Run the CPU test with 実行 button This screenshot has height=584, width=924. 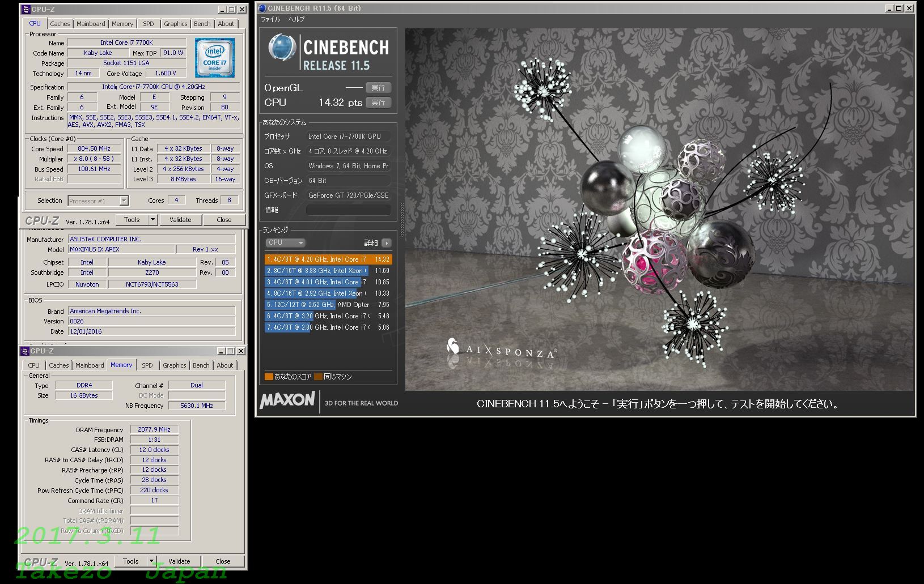point(378,103)
